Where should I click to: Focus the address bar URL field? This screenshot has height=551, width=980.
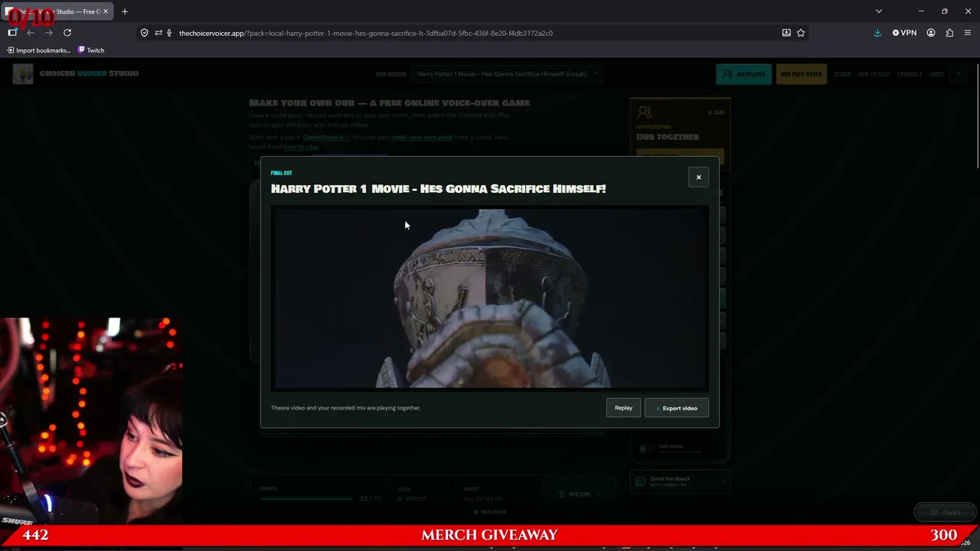pyautogui.click(x=475, y=33)
